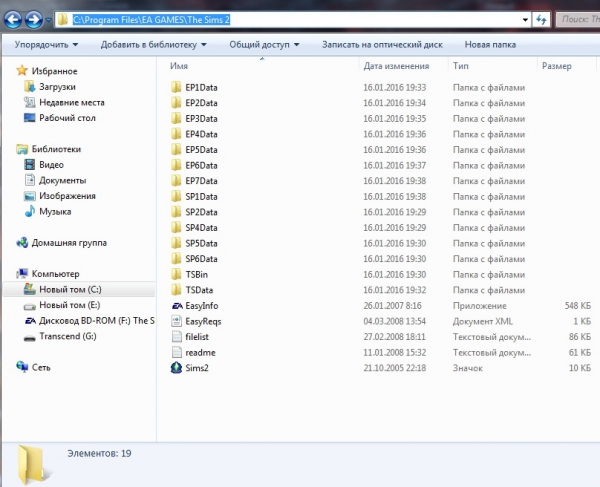This screenshot has height=487, width=600.
Task: Select Transcend (G:) drive
Action: (60, 336)
